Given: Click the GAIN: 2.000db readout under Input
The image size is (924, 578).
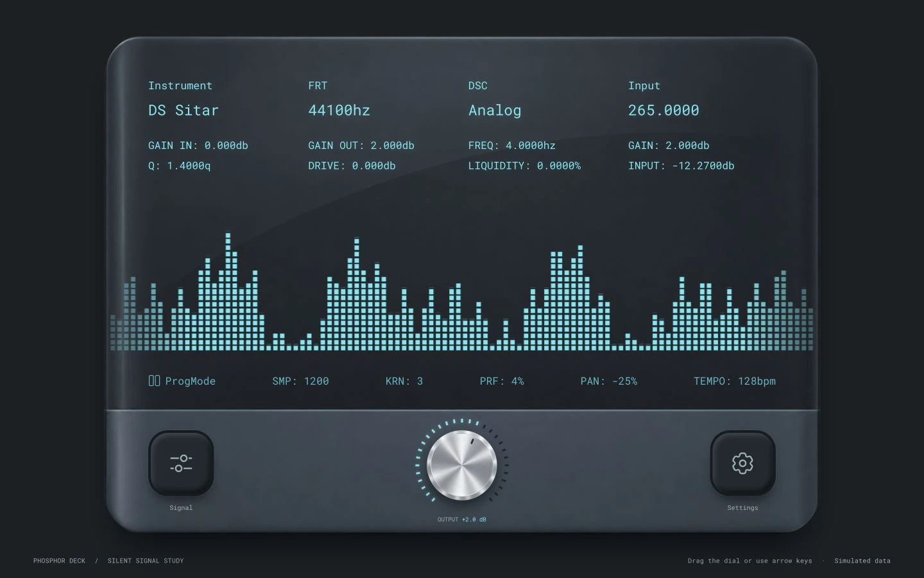Looking at the screenshot, I should (x=669, y=146).
